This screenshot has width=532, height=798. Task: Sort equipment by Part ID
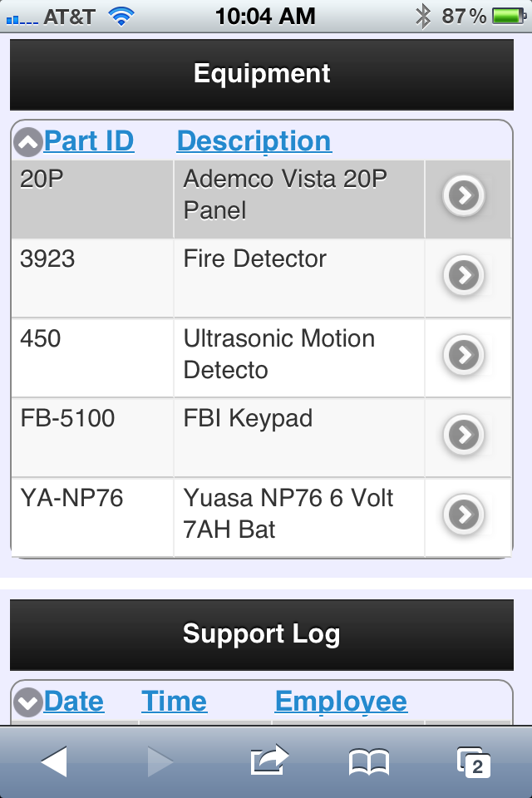coord(89,140)
